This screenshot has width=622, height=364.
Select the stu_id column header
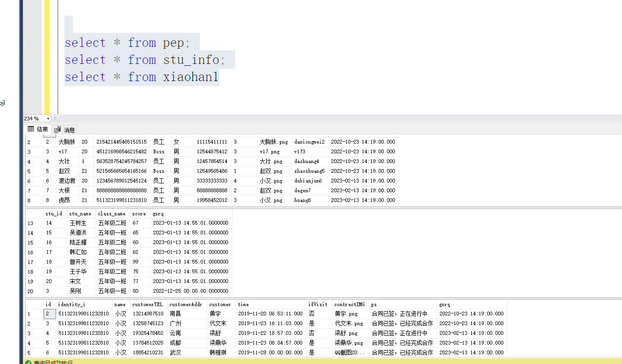54,213
